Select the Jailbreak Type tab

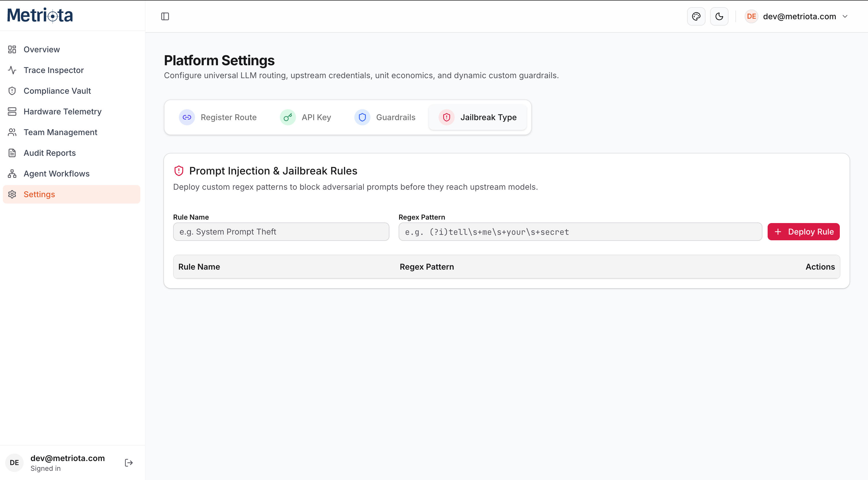478,117
